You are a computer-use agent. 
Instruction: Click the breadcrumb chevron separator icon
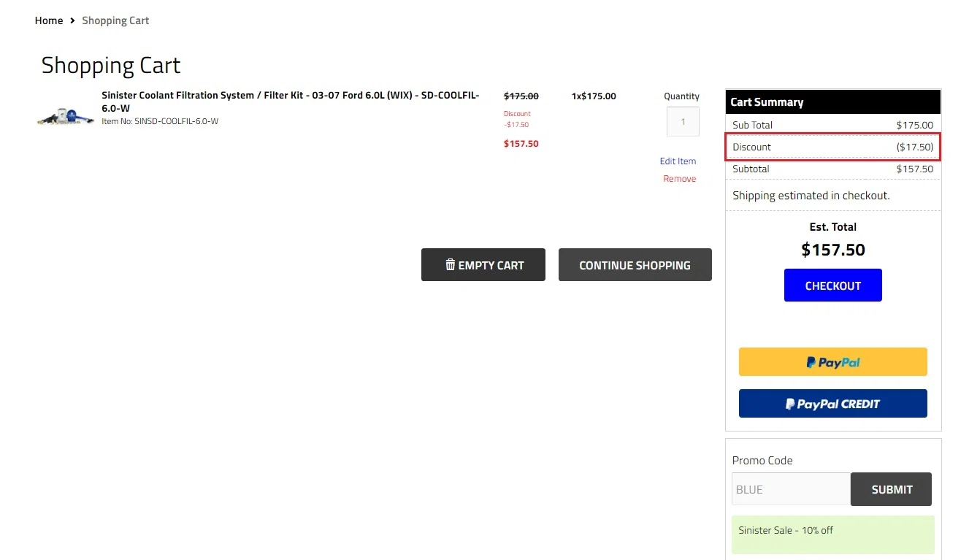(72, 20)
